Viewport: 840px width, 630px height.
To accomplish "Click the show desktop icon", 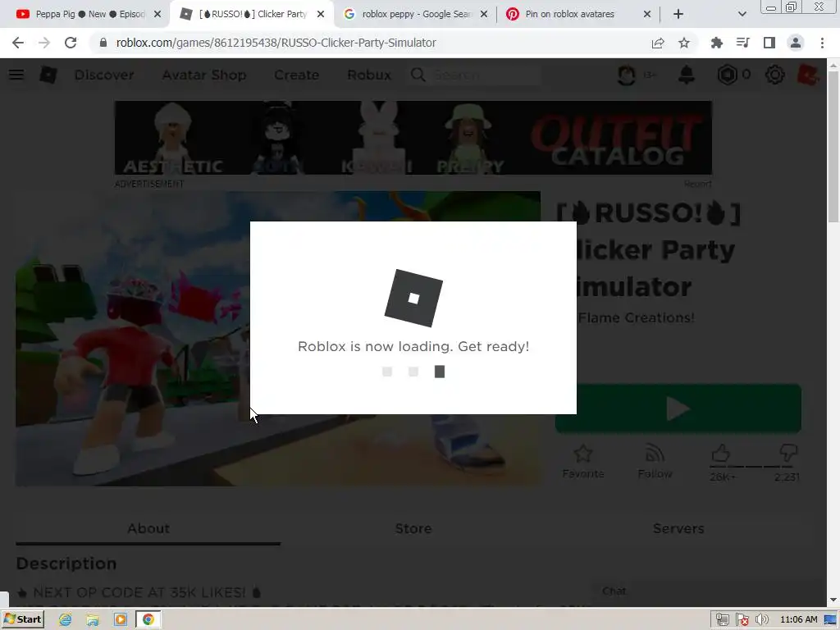I will 830,620.
